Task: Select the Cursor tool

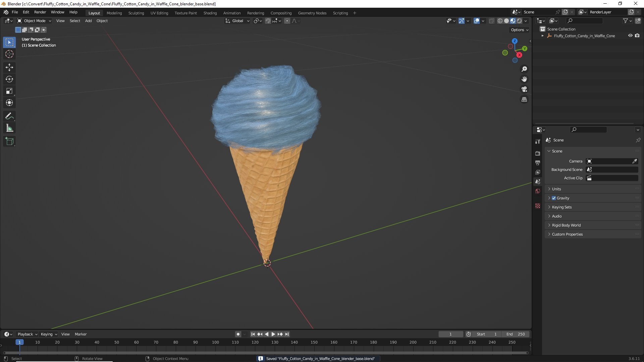Action: [x=9, y=54]
